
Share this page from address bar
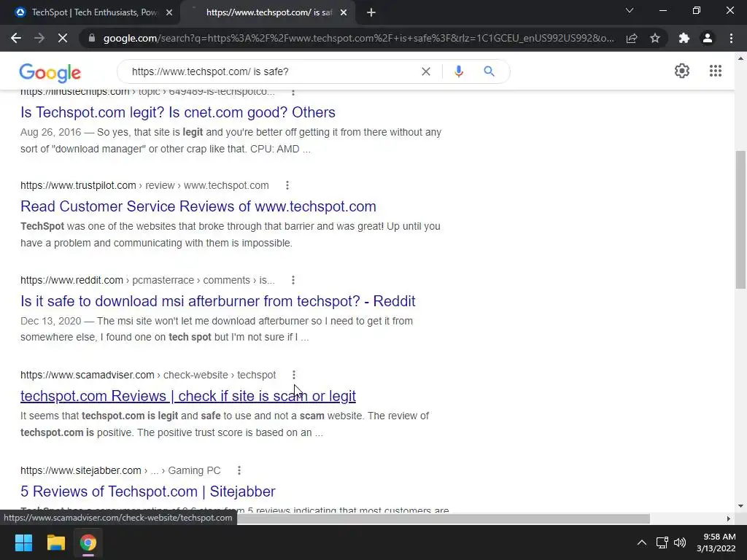pyautogui.click(x=632, y=38)
